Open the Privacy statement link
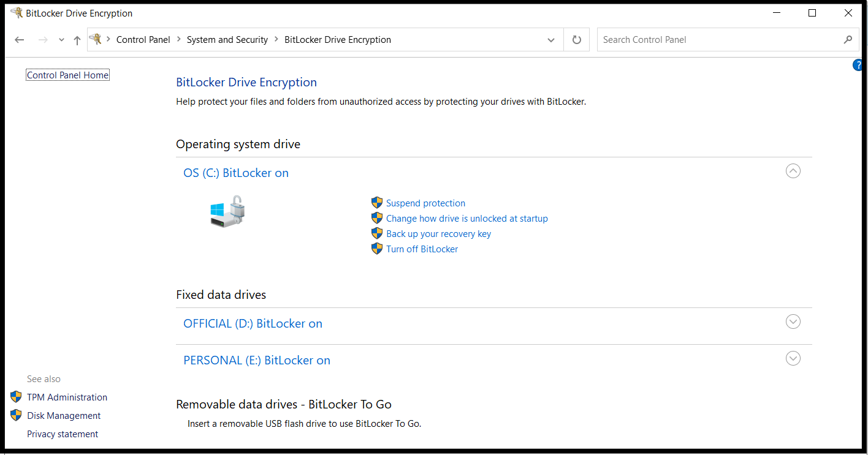Viewport: 868px width, 455px height. (x=62, y=434)
